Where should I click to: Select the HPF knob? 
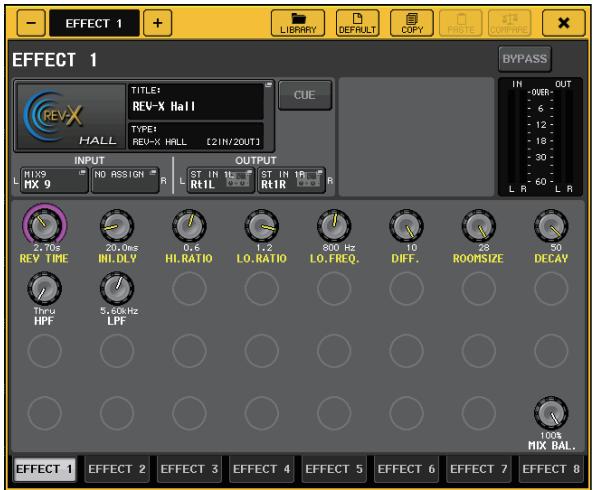coord(45,289)
